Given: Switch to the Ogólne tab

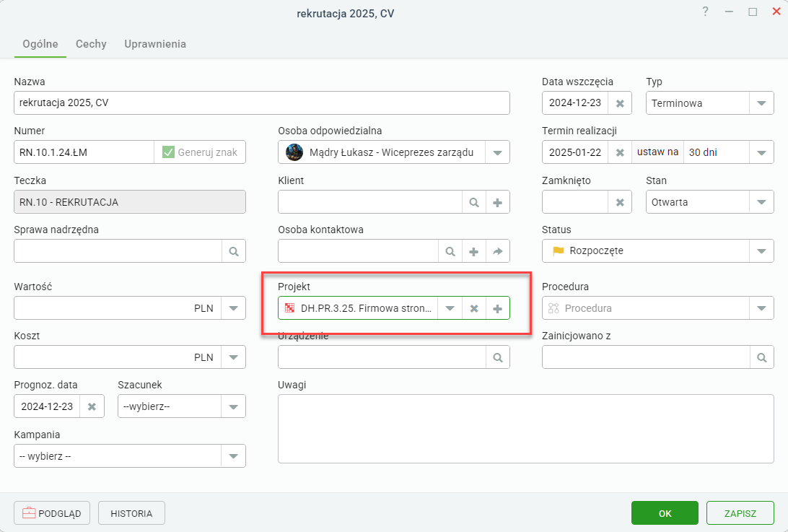Looking at the screenshot, I should click(x=40, y=44).
